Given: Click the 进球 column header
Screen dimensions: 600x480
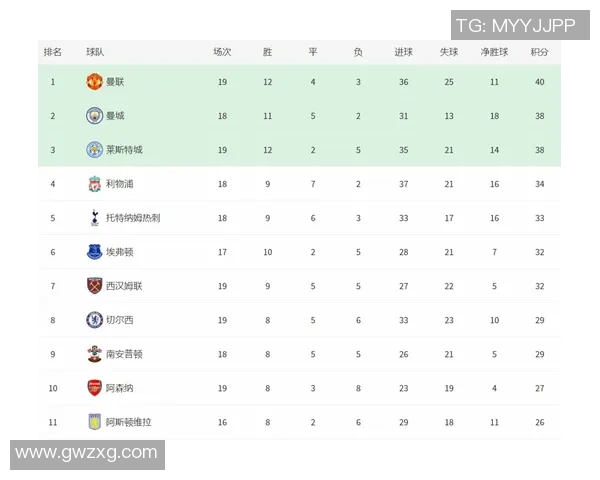Looking at the screenshot, I should [403, 52].
